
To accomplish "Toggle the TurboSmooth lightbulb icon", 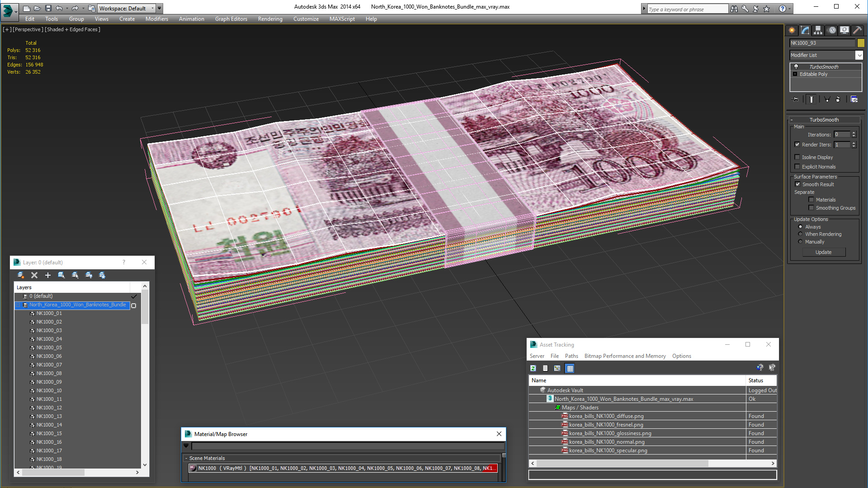I will click(796, 67).
